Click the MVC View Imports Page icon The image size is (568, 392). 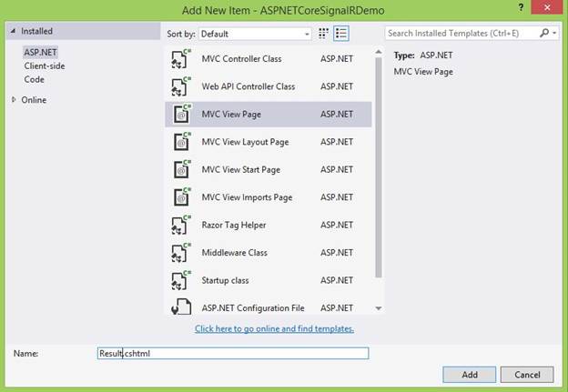coord(181,197)
